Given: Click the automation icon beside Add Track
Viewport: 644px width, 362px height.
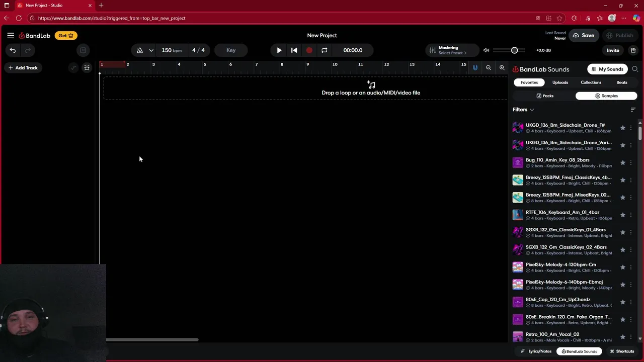Looking at the screenshot, I should tap(73, 68).
